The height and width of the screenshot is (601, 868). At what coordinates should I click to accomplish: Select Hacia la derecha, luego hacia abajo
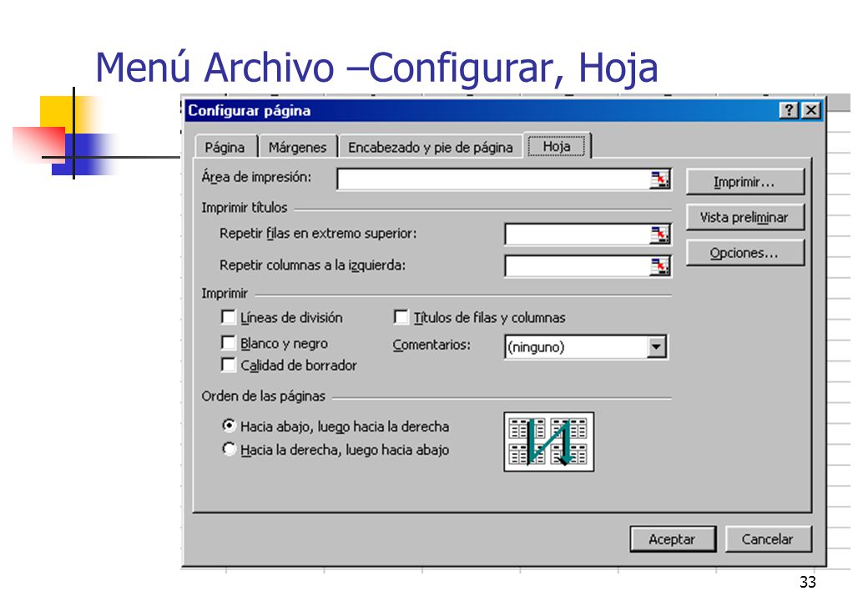[x=229, y=449]
